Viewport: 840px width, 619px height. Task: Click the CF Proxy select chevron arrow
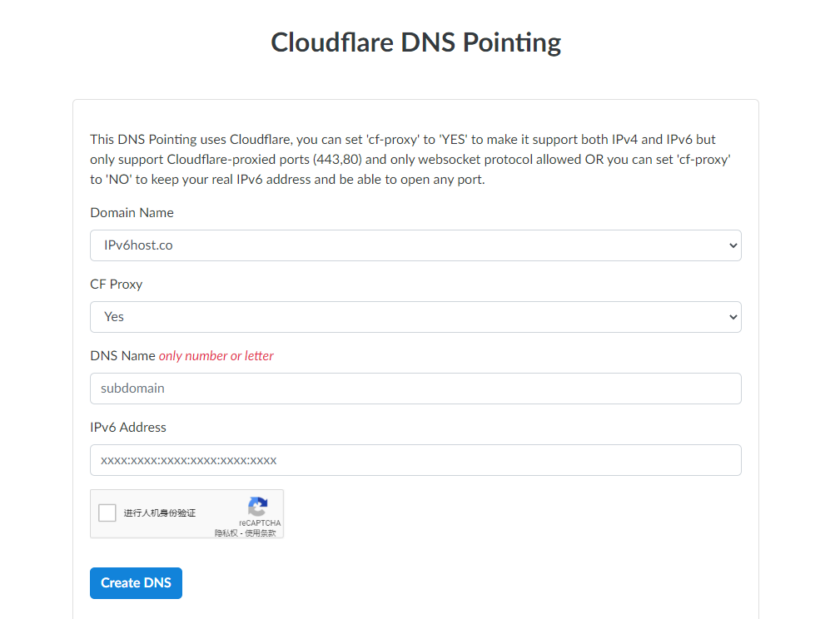[x=733, y=317]
